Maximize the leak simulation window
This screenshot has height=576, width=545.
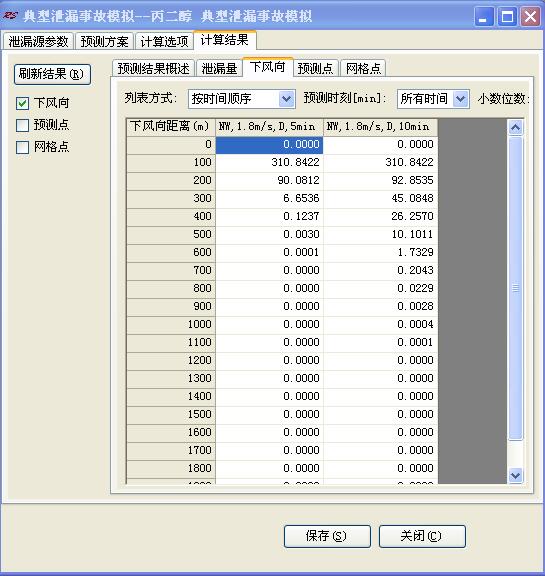(507, 17)
